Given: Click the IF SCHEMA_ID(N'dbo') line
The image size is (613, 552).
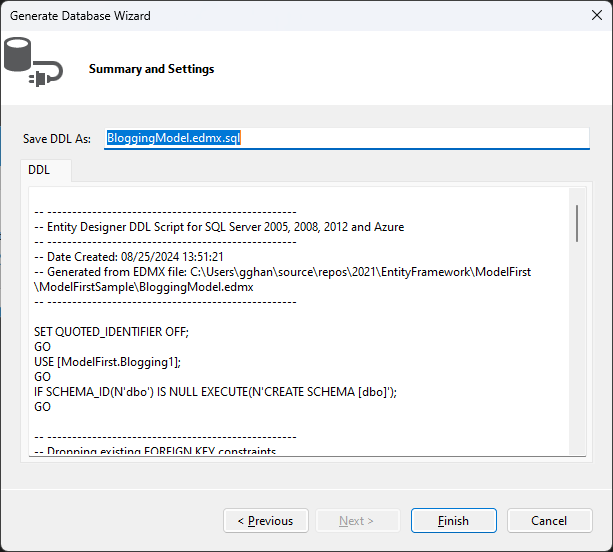Looking at the screenshot, I should pyautogui.click(x=216, y=392).
